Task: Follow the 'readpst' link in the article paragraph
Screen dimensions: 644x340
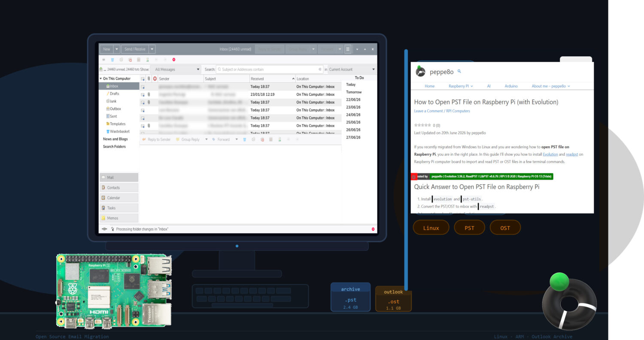Action: [x=572, y=154]
